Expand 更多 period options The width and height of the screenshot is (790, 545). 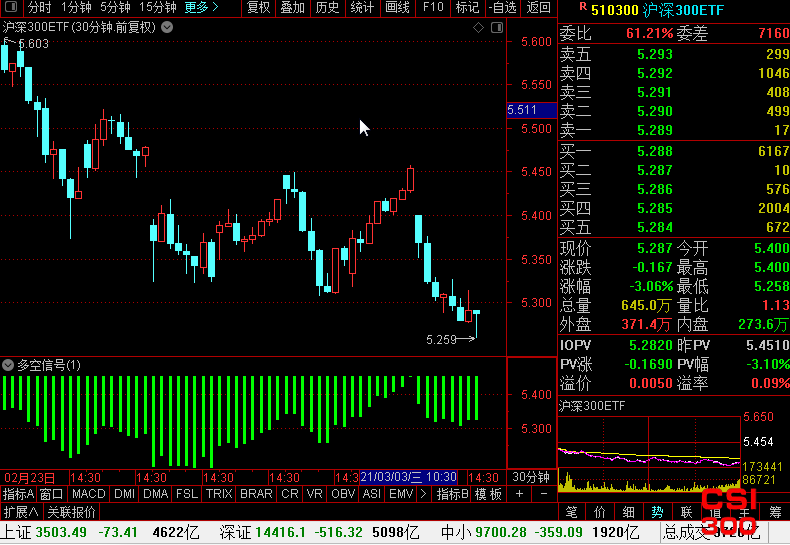202,7
